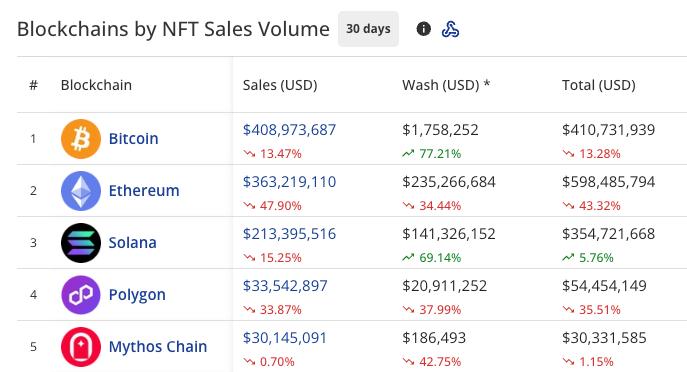This screenshot has width=687, height=372.
Task: Sort by the Total (USD) column header
Action: tap(599, 85)
